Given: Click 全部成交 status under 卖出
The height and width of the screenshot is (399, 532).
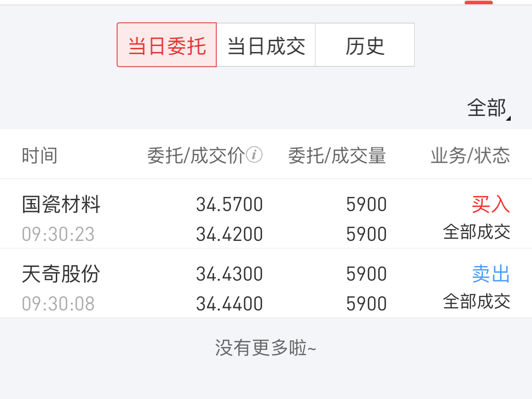Looking at the screenshot, I should point(477,301).
